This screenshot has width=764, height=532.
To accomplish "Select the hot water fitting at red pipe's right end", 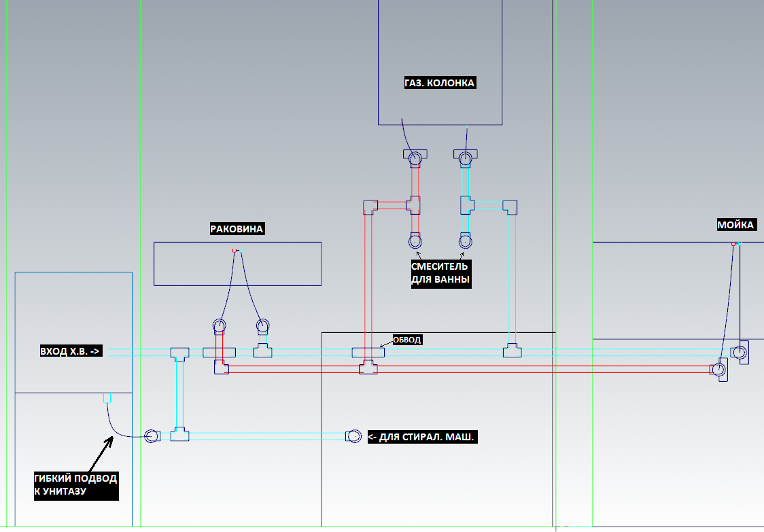I will pos(718,370).
